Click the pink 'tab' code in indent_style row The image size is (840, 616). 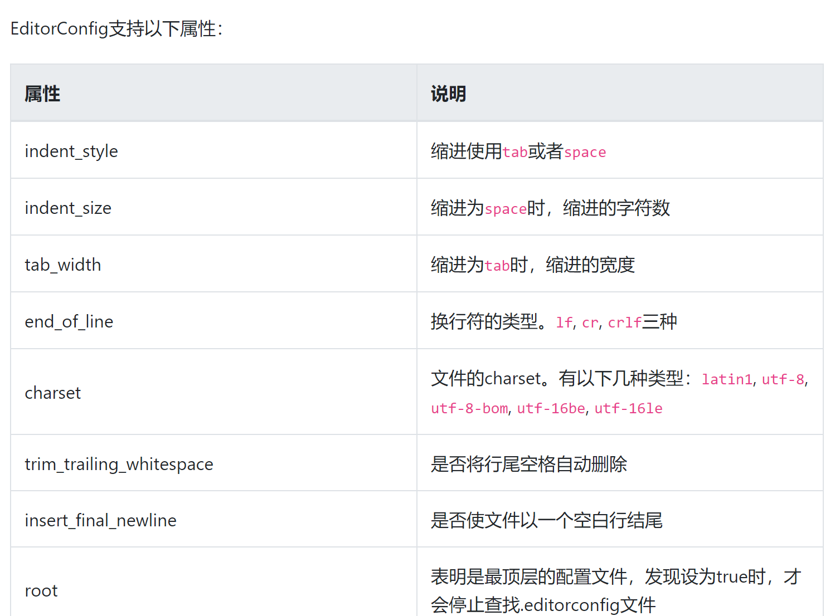click(x=515, y=153)
